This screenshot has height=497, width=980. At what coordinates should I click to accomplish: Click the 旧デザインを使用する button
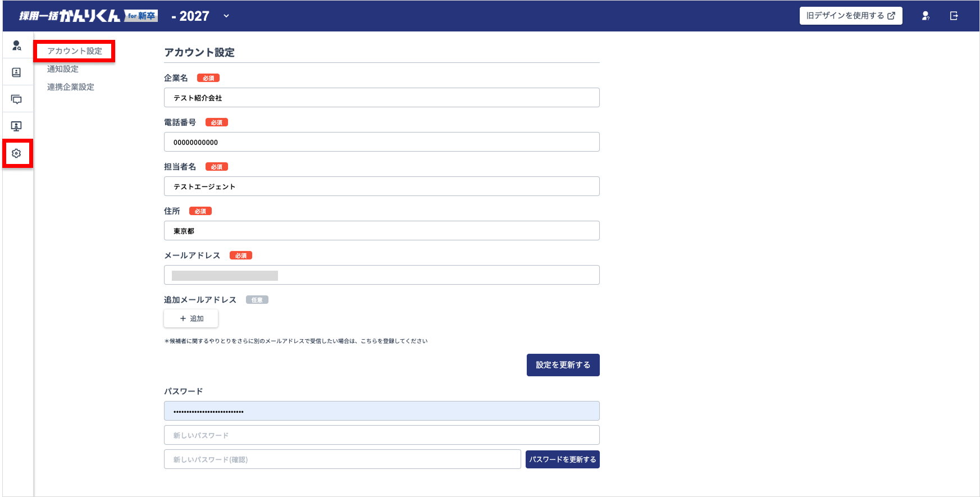pyautogui.click(x=850, y=16)
